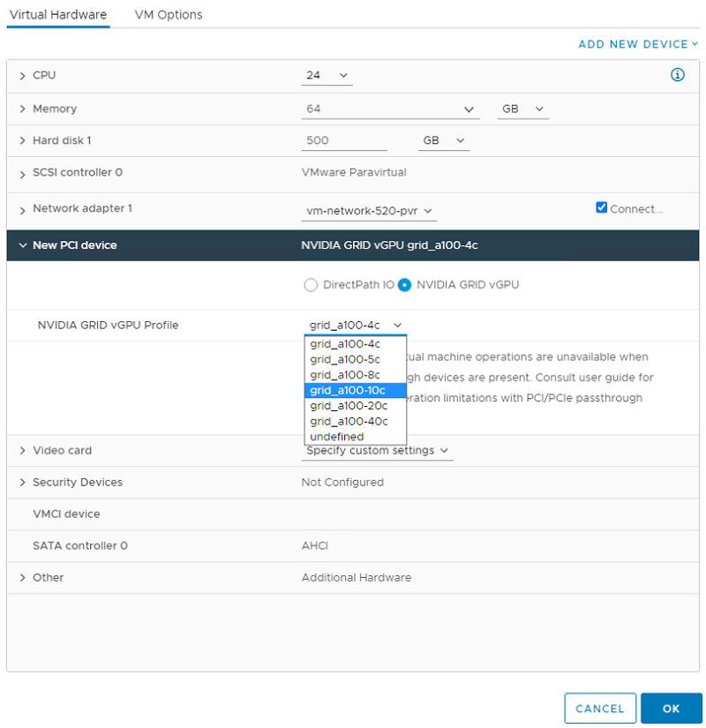Viewport: 706px width, 728px height.
Task: Click the Not Configured security value
Action: [x=342, y=483]
